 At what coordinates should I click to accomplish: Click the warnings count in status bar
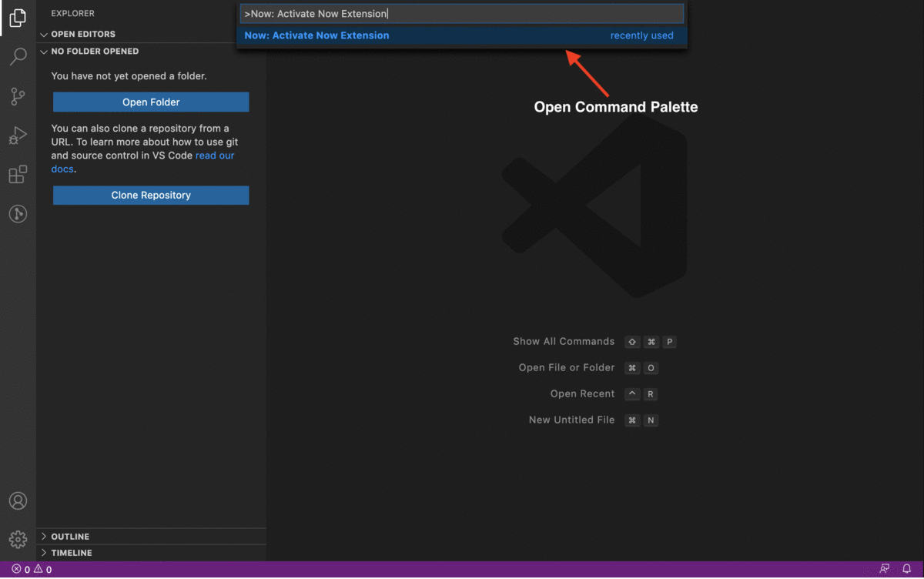pyautogui.click(x=43, y=570)
